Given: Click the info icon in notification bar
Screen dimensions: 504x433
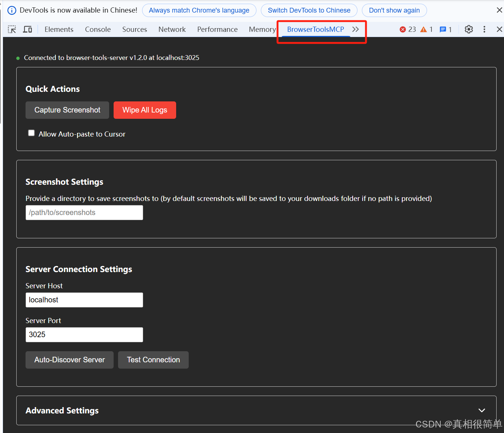Looking at the screenshot, I should 12,10.
